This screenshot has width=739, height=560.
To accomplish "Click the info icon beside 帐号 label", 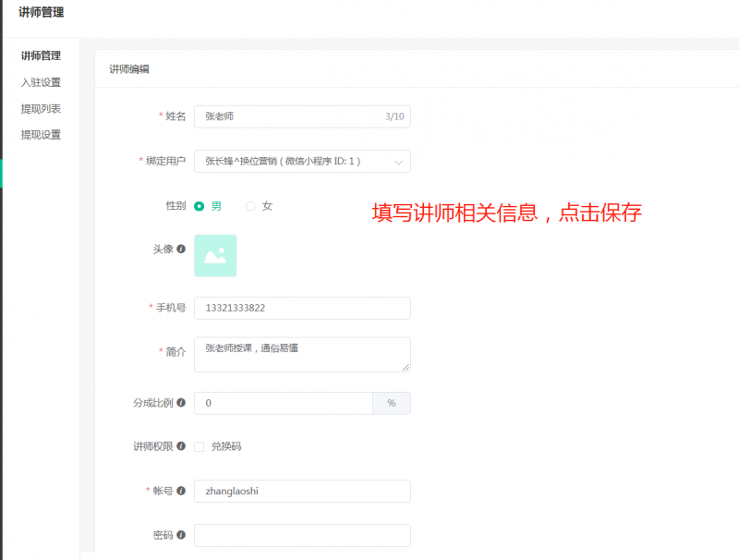I will coord(181,491).
